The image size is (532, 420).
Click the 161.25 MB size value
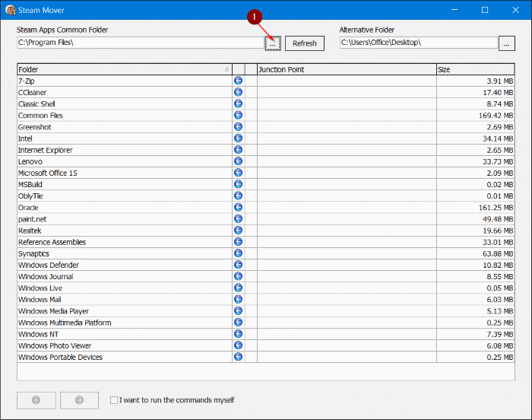496,208
